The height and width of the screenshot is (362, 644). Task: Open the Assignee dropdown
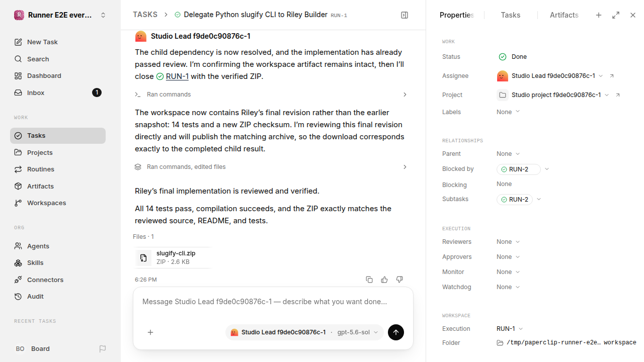[x=550, y=76]
